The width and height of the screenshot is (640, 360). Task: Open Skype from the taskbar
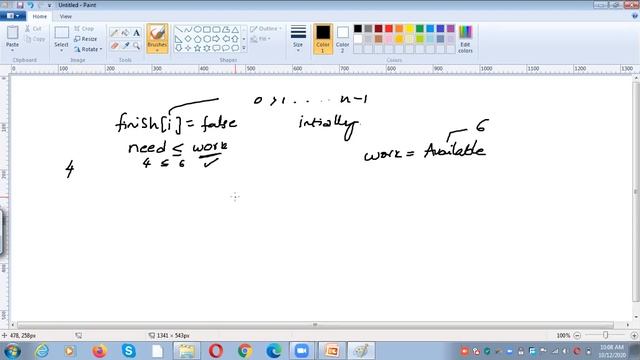(129, 351)
